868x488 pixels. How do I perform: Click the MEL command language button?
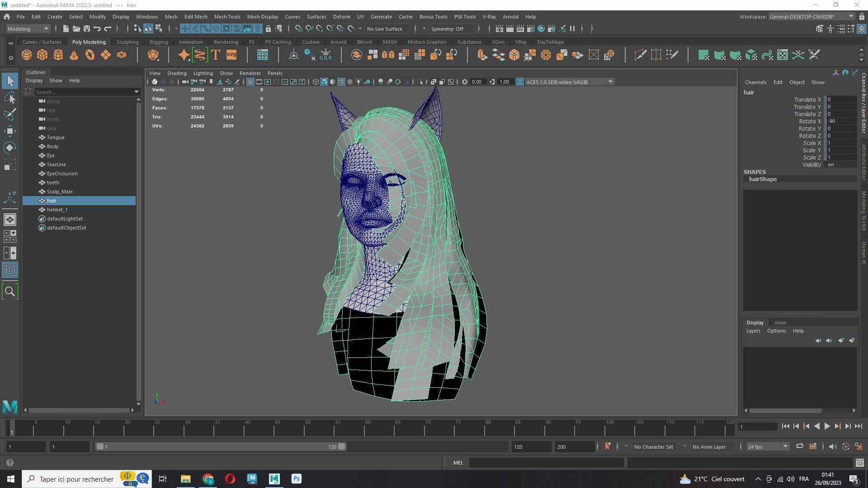458,463
